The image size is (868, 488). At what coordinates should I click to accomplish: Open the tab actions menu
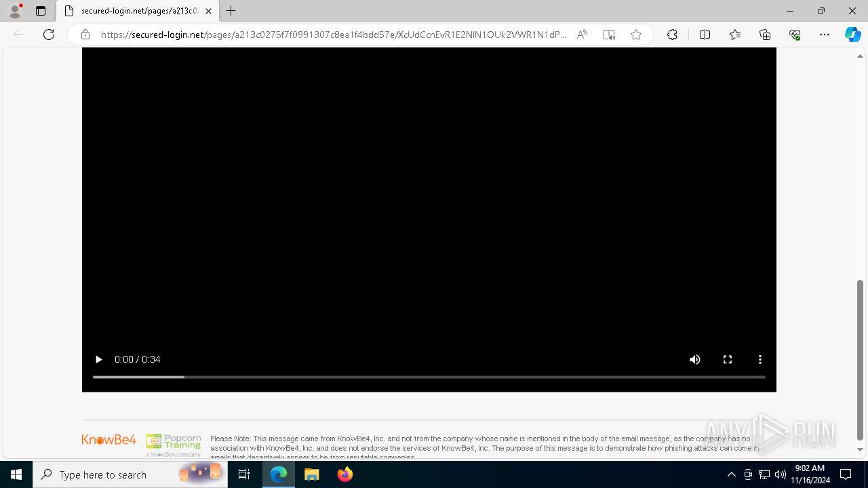(41, 11)
